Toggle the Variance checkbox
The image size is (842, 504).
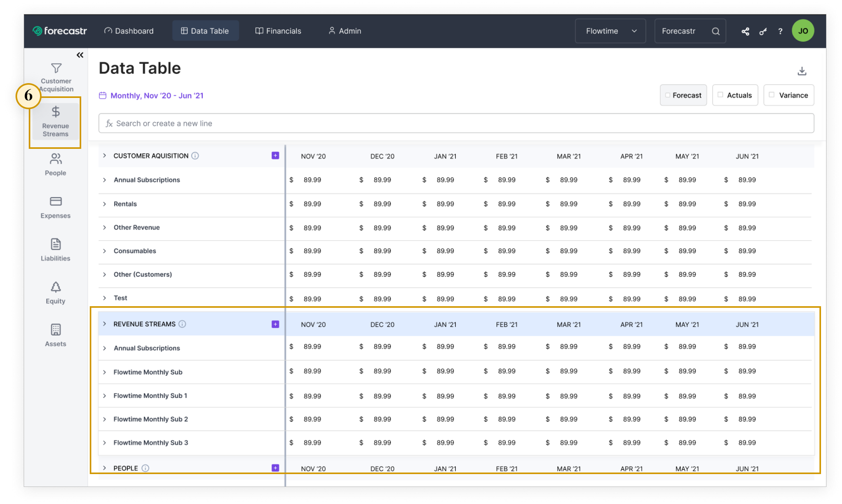[772, 95]
